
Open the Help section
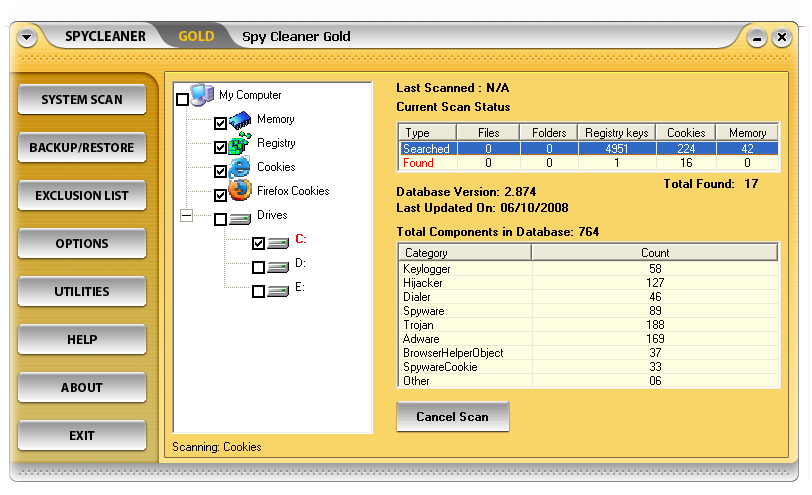coord(82,340)
